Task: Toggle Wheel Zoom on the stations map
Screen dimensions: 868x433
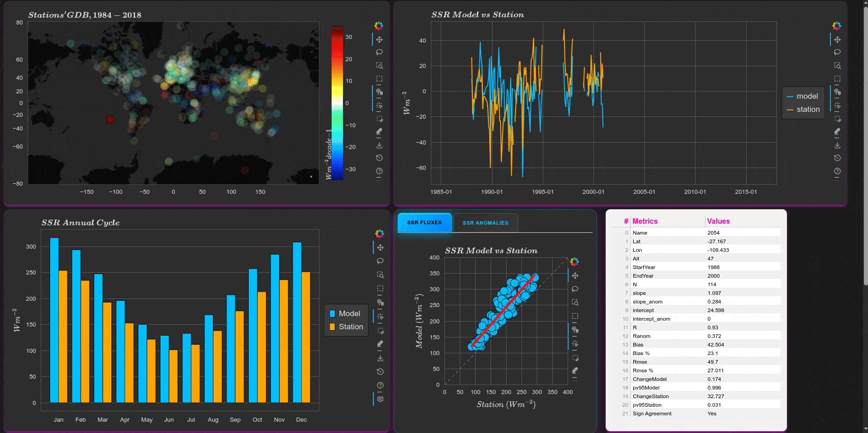Action: (x=379, y=92)
